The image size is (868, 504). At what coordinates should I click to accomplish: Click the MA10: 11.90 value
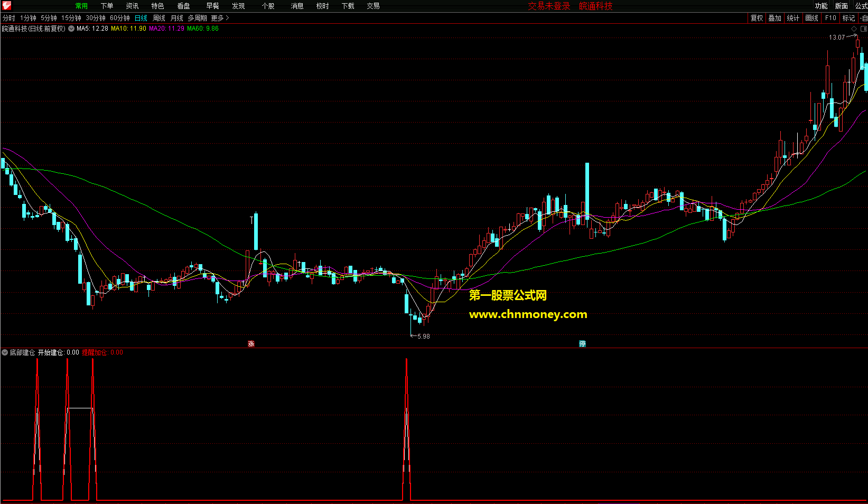(x=128, y=29)
